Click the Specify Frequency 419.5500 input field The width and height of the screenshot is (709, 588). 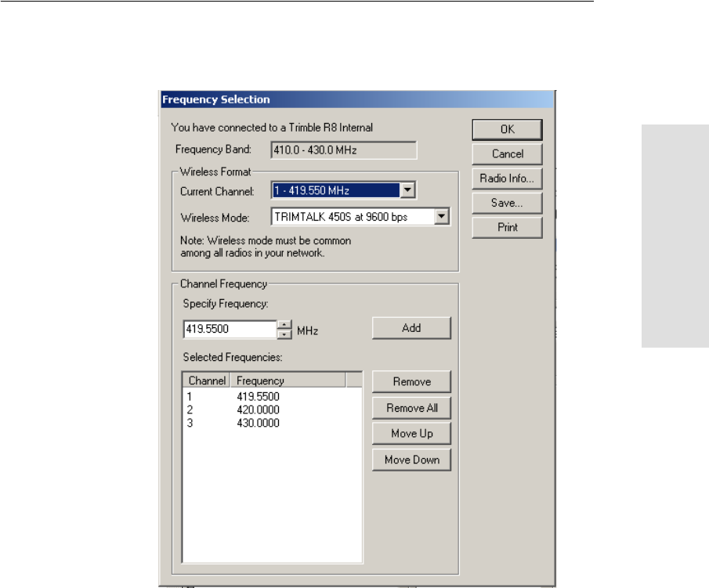coord(230,329)
